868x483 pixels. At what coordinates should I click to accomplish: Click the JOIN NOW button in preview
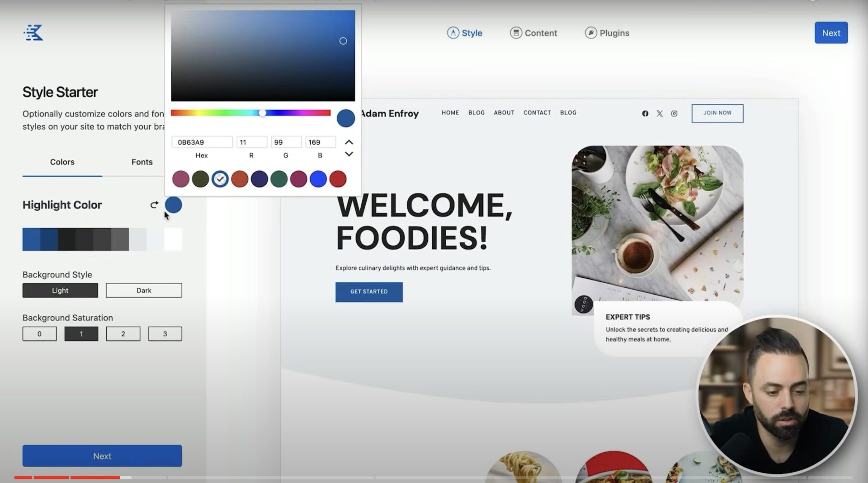[717, 113]
